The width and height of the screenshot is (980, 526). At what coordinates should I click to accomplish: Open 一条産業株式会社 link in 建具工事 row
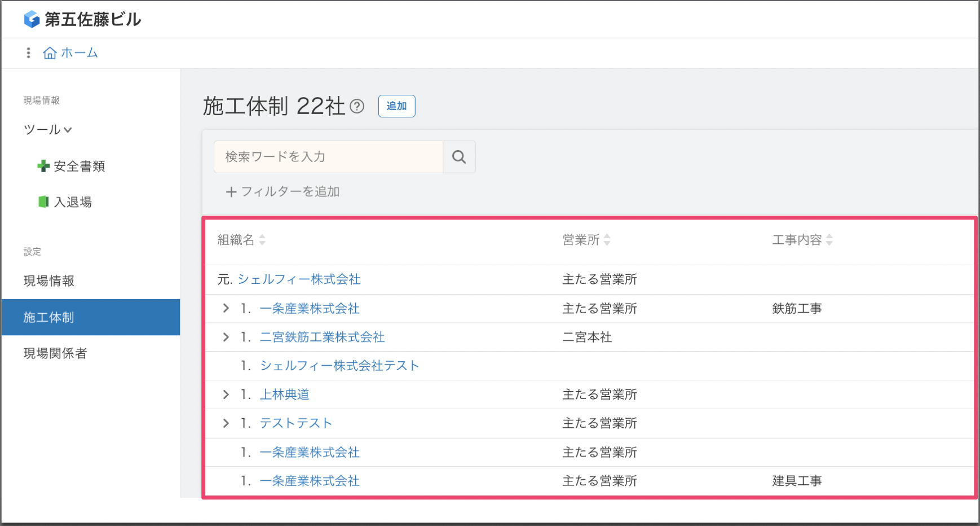pyautogui.click(x=310, y=481)
